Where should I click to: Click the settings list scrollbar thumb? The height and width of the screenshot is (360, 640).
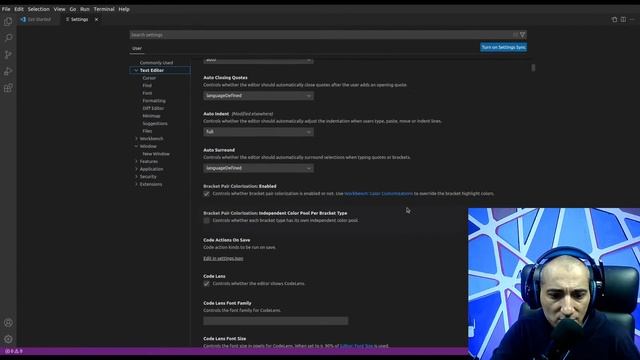coord(533,68)
